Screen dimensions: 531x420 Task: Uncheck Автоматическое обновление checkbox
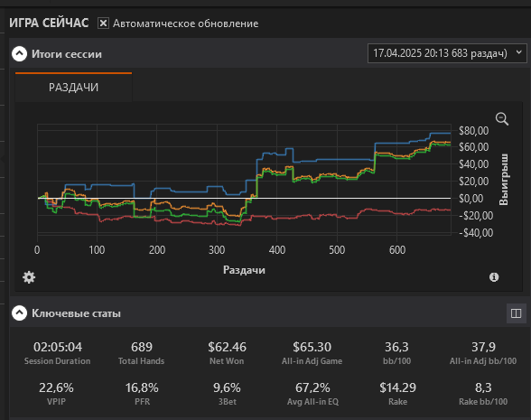[x=103, y=23]
